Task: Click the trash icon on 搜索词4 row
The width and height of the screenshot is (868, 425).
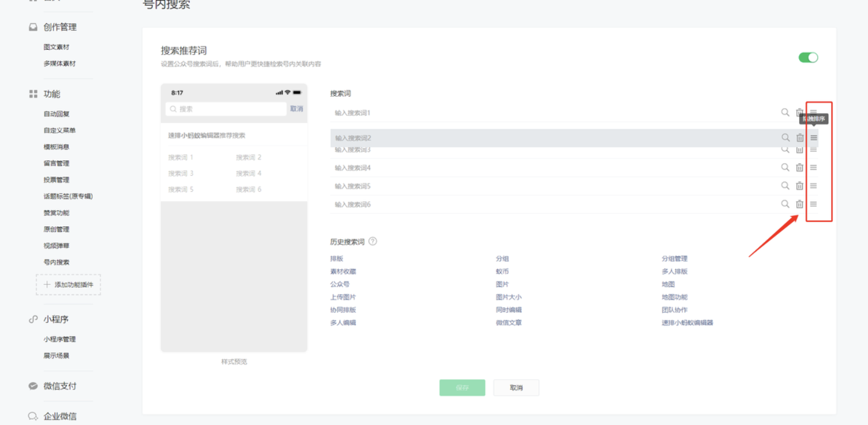Action: pos(800,167)
